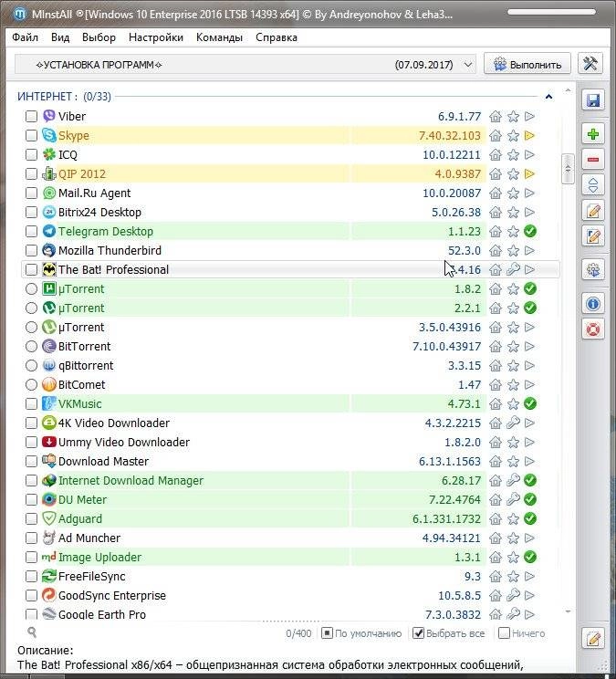Click the move up/down arrows sidebar icon
The image size is (616, 679).
[x=592, y=185]
